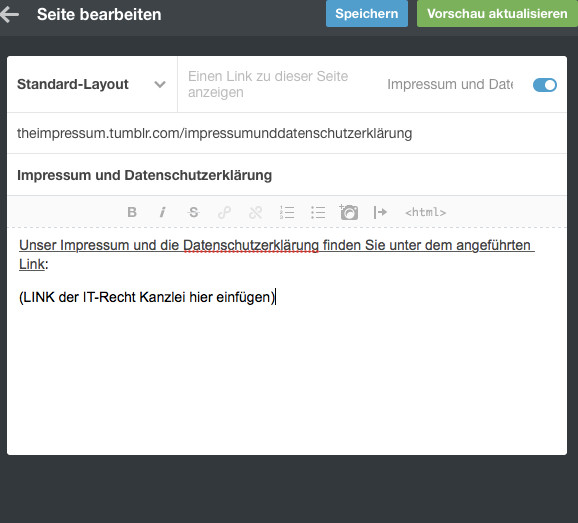578x523 pixels.
Task: Go back using the left arrow
Action: (9, 14)
